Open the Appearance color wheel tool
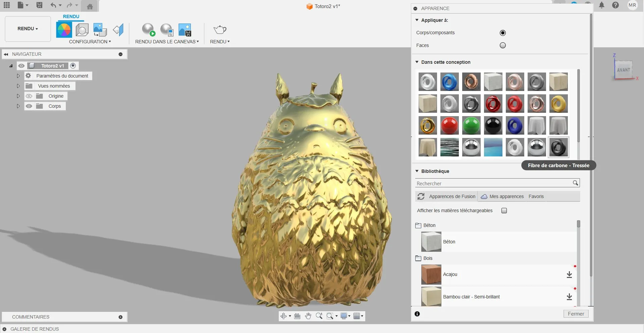This screenshot has height=333, width=644. [x=64, y=30]
